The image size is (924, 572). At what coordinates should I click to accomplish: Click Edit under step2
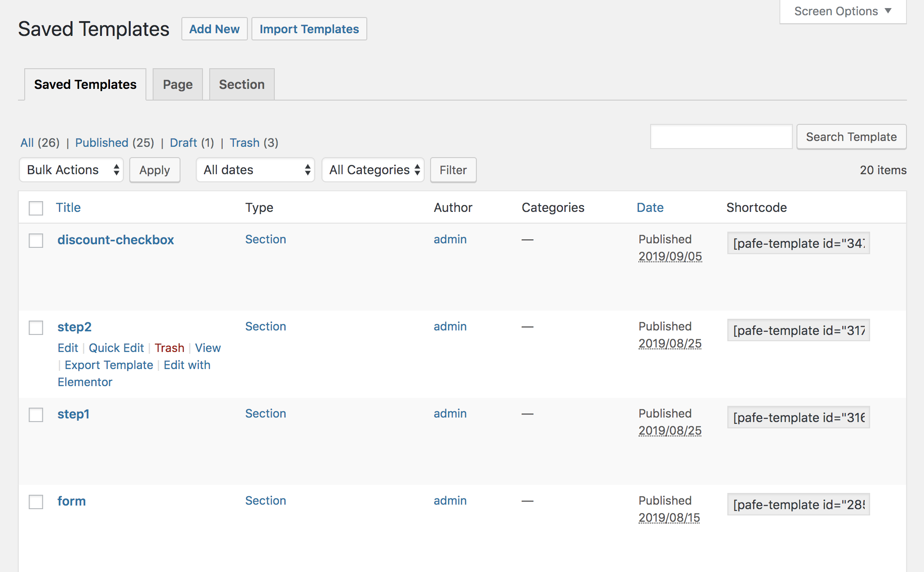(x=68, y=348)
